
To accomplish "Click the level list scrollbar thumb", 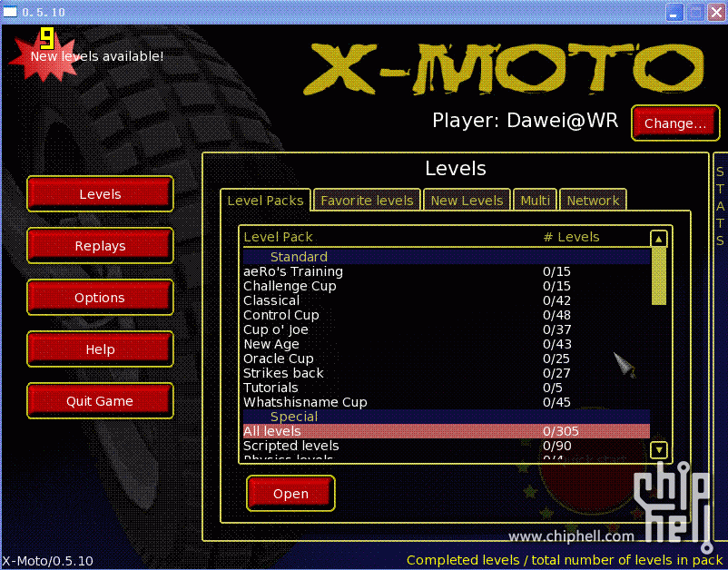I will pos(659,276).
